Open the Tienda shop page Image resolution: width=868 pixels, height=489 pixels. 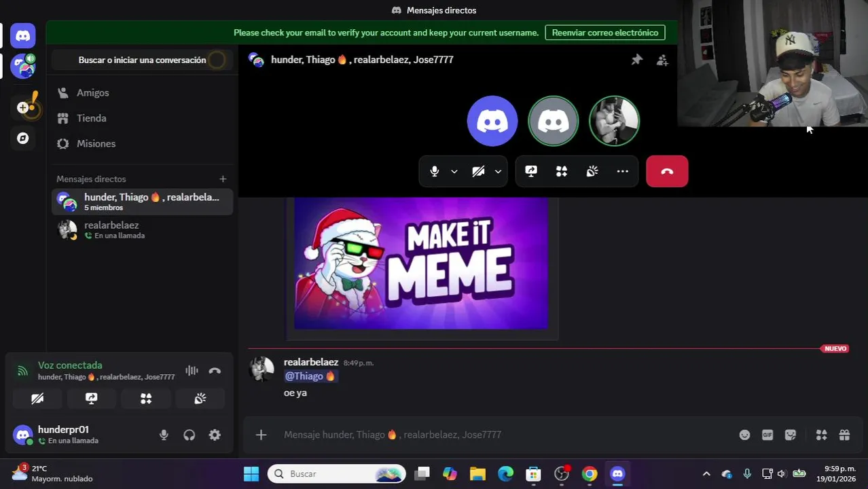click(142, 118)
